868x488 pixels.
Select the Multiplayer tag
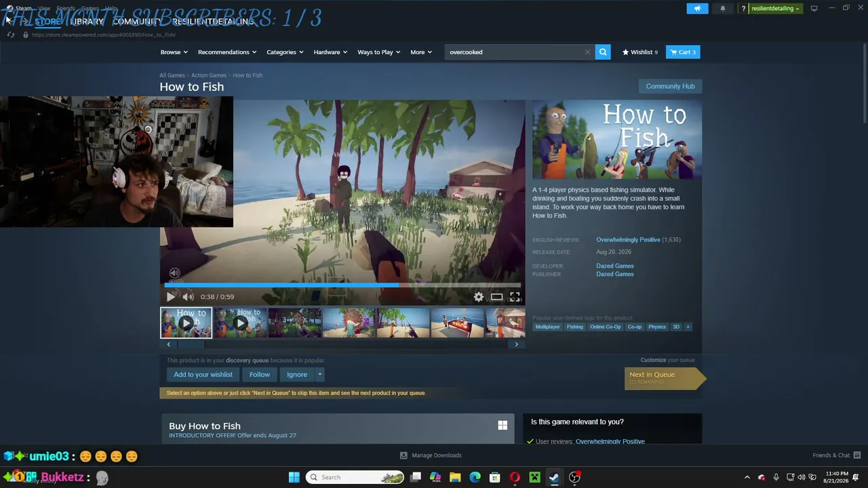coord(548,327)
